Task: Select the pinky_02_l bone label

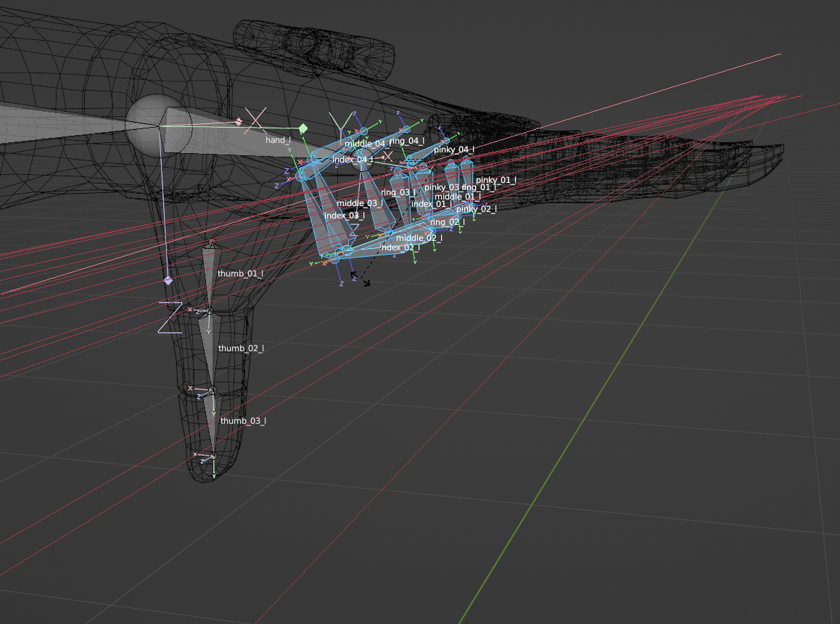Action: (x=477, y=208)
